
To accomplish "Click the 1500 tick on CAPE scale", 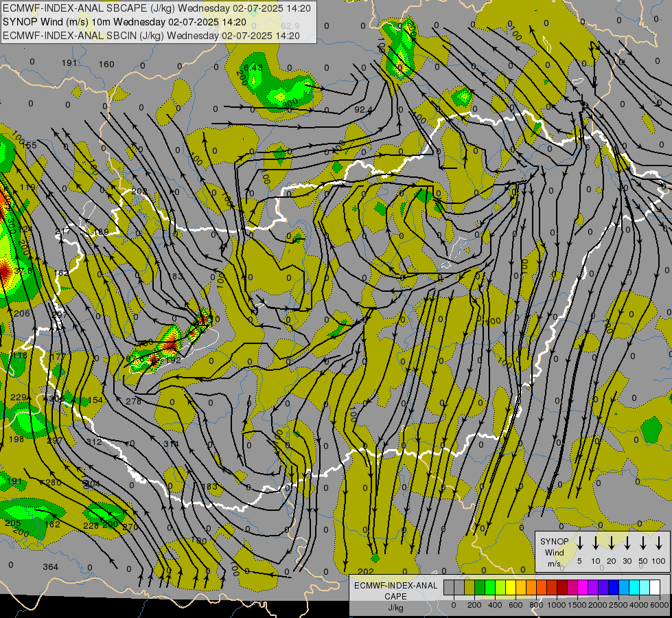I will 577,605.
